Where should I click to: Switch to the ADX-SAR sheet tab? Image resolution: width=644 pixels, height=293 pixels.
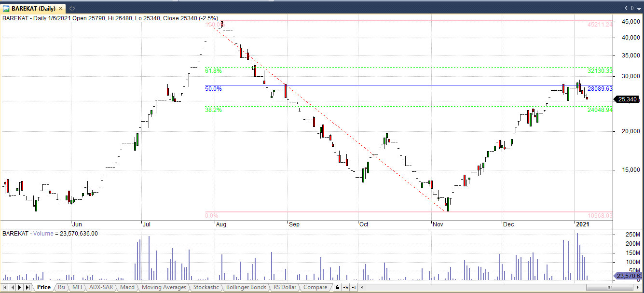coord(101,287)
